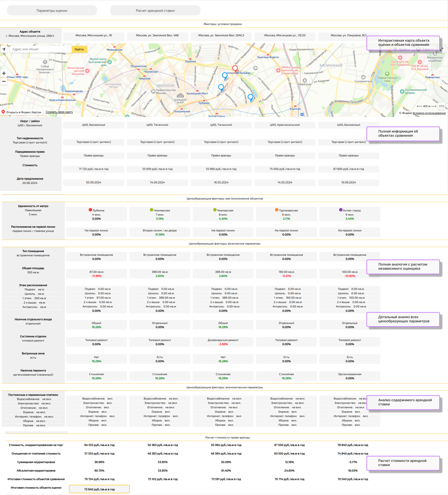This screenshot has width=448, height=495.
Task: Click the Большой театр icon on map
Action: [x=180, y=96]
